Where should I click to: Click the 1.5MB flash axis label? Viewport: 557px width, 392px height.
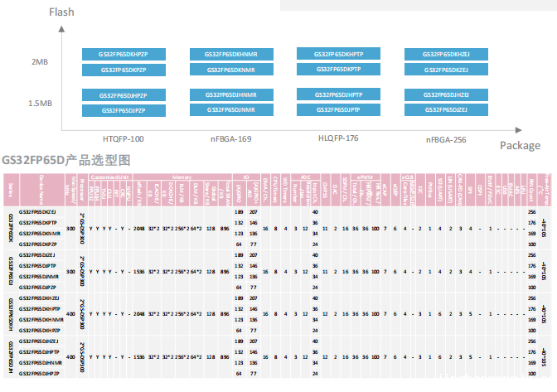click(x=40, y=104)
